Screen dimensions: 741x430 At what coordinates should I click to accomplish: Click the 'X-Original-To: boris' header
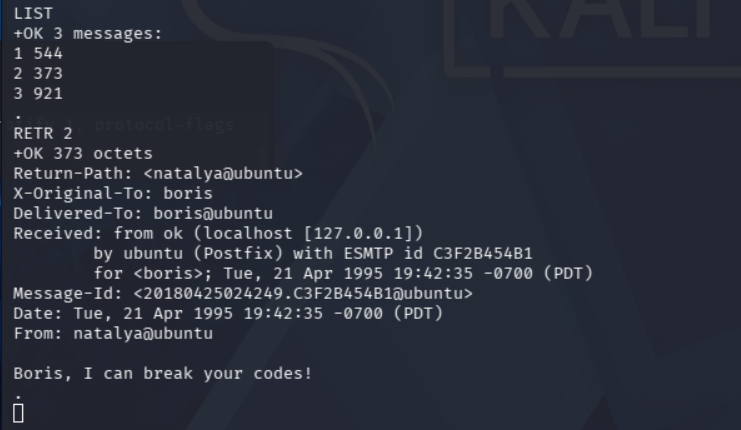(x=113, y=193)
